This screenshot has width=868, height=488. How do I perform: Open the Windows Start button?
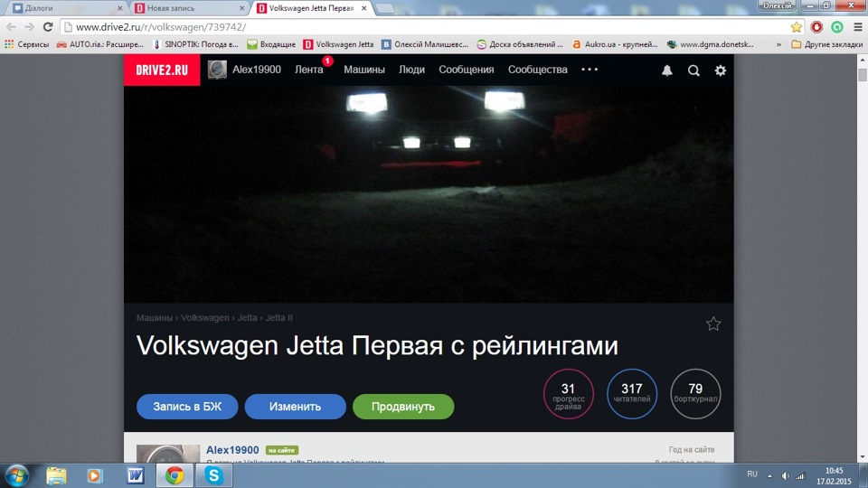click(16, 476)
